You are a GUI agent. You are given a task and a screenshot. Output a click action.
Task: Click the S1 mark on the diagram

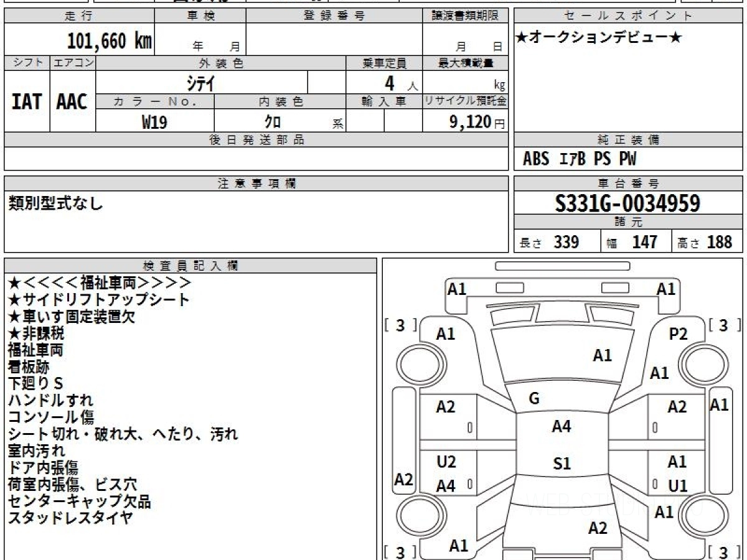click(562, 464)
